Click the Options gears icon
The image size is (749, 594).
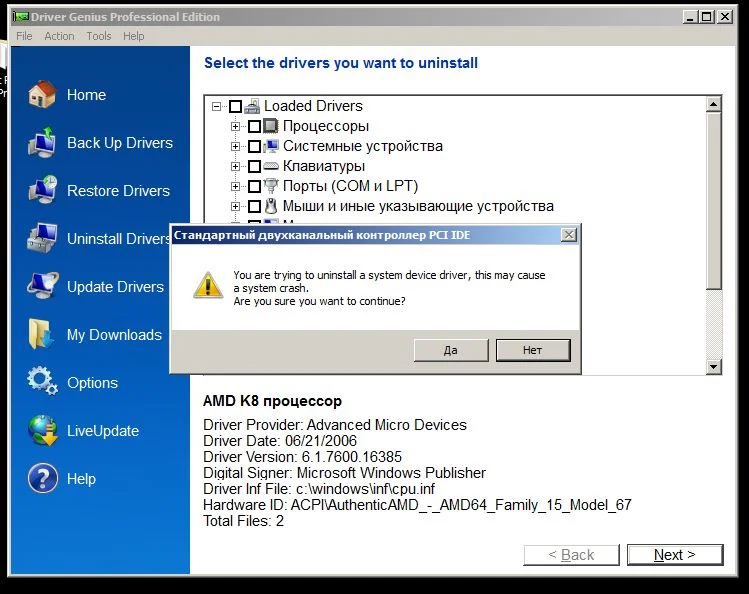42,381
